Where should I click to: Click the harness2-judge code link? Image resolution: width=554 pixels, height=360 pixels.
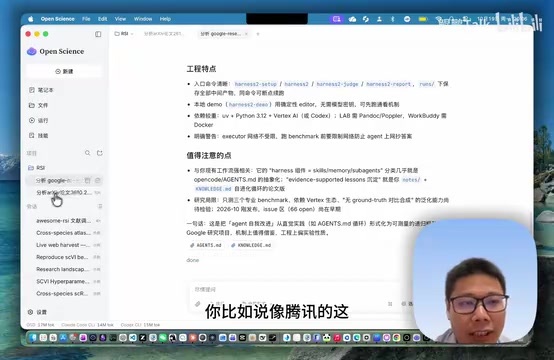pyautogui.click(x=337, y=84)
